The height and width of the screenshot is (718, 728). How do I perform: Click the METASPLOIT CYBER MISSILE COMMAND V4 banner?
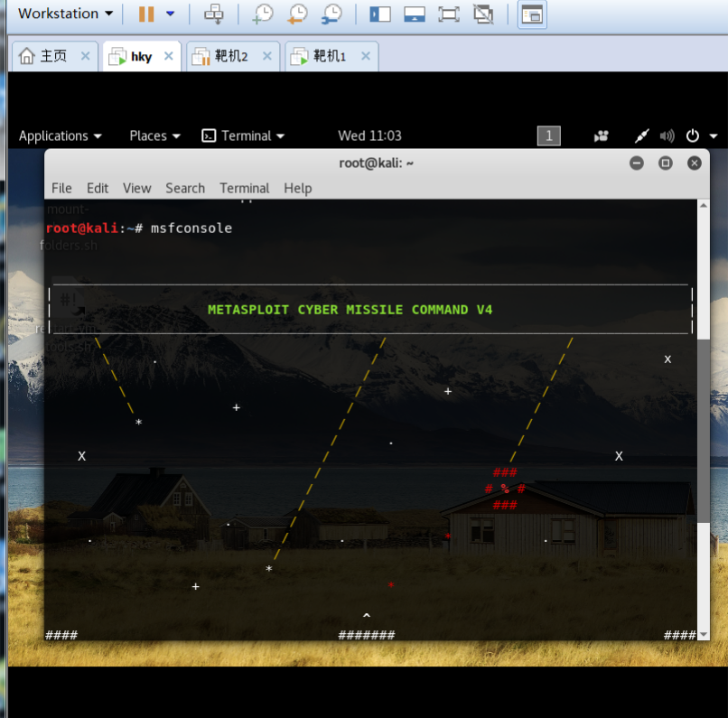[x=350, y=310]
